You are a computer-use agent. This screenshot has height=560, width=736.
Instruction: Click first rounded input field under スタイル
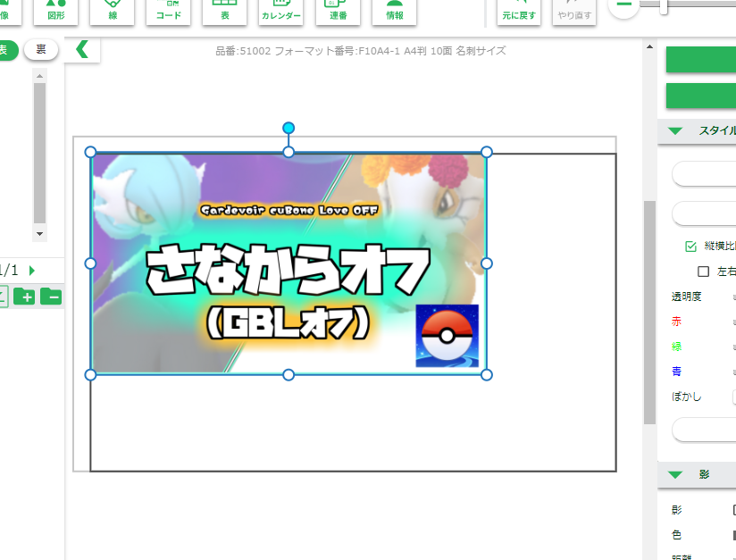tap(704, 174)
